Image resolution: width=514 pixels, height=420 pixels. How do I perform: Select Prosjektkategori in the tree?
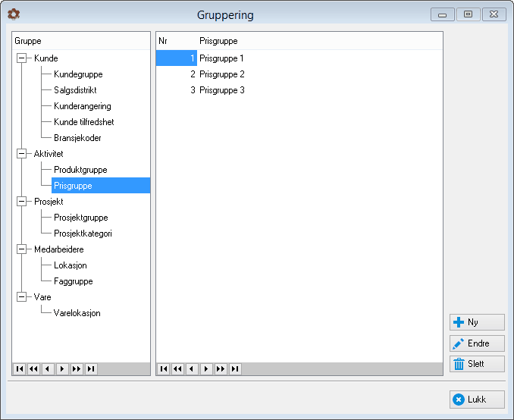(83, 234)
